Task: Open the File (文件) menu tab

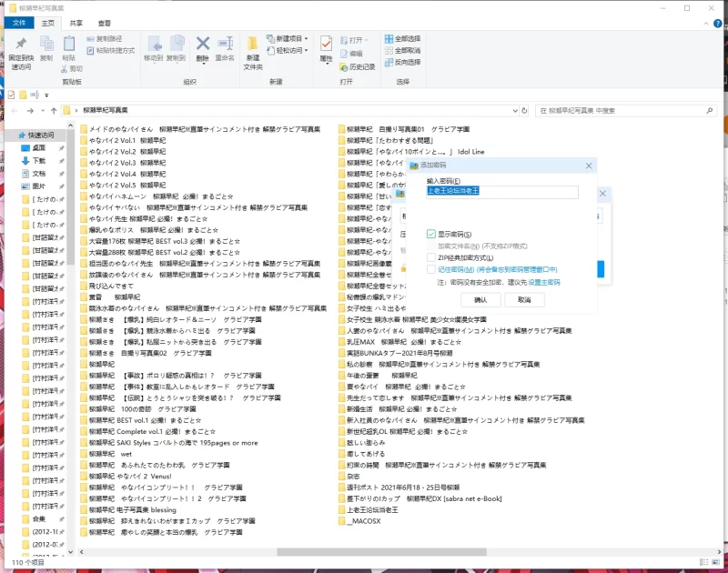Action: [x=19, y=23]
